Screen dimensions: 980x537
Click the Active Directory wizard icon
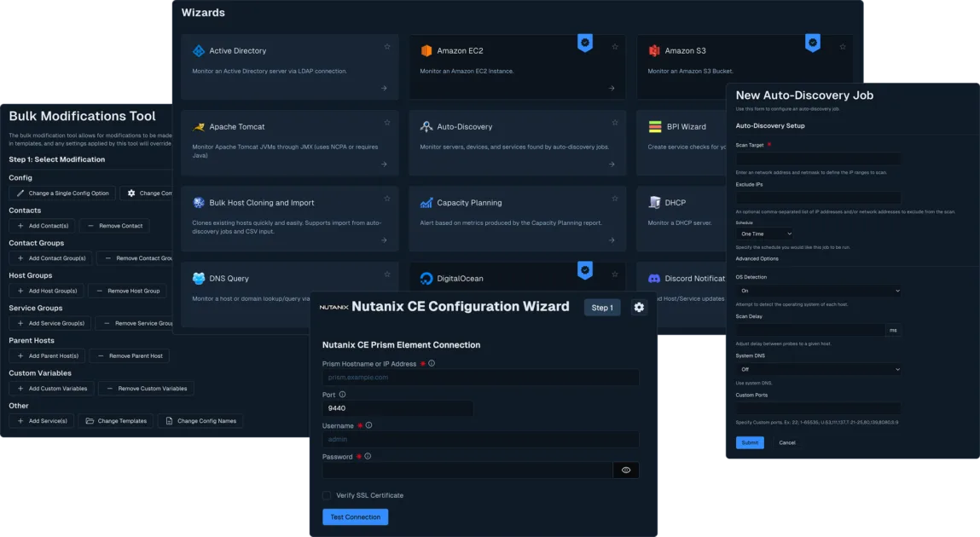click(x=199, y=50)
